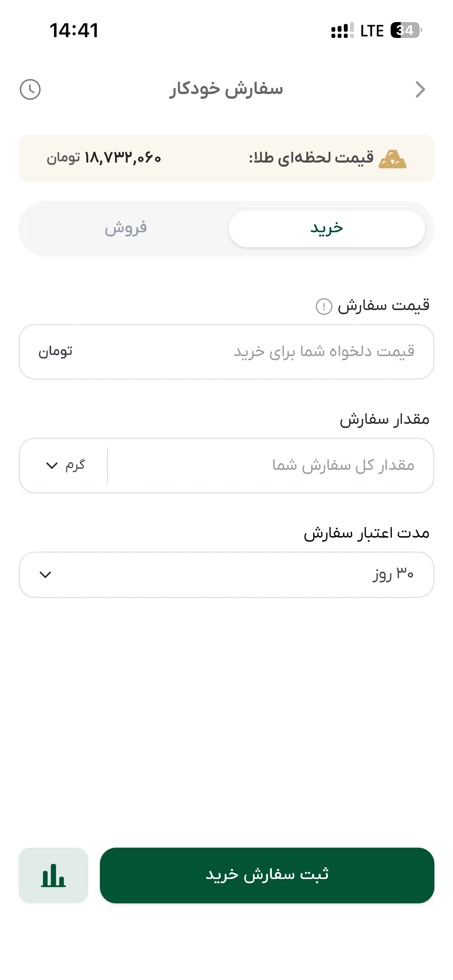Open order history clock icon

(x=30, y=90)
